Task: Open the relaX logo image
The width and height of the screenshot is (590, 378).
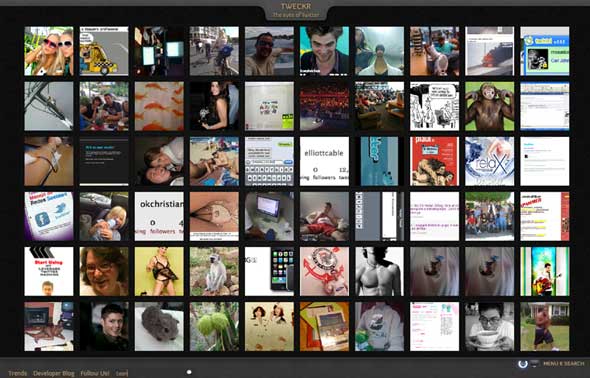Action: [490, 161]
